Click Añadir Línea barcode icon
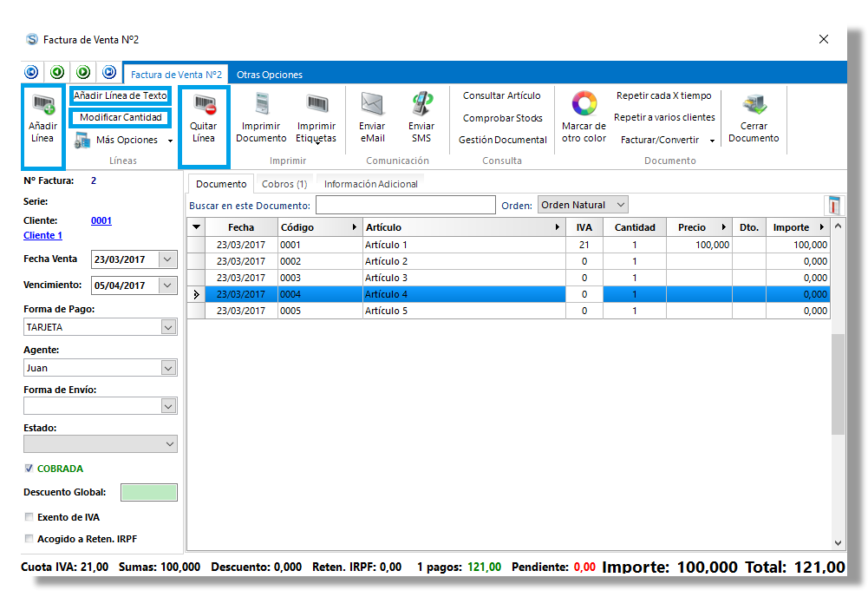 pyautogui.click(x=43, y=104)
